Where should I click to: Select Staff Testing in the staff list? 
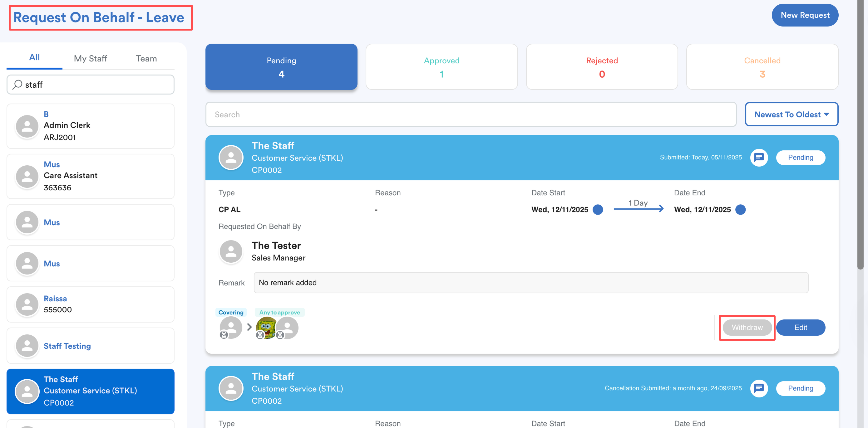(90, 346)
